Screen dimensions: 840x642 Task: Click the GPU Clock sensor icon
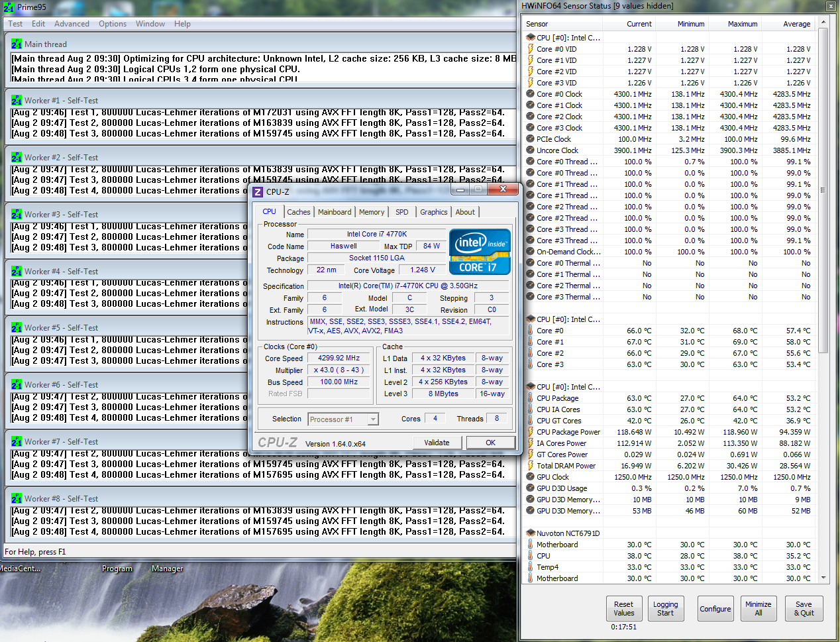(x=531, y=477)
